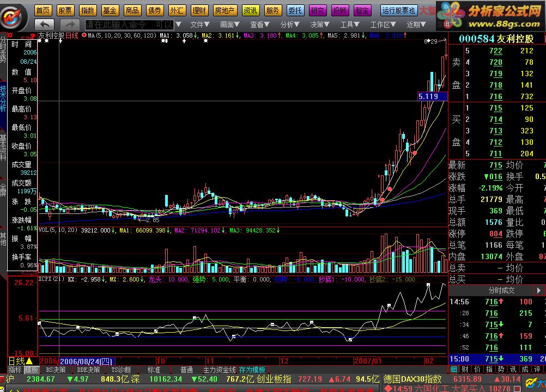The image size is (546, 392).
Task: Click the 2006/08/24 date marker on timeline
Action: coord(86,362)
